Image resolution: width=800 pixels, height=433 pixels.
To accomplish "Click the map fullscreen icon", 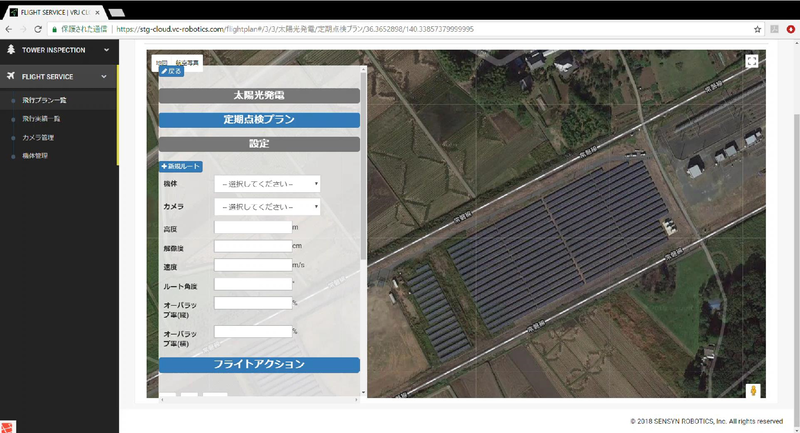I will click(751, 62).
